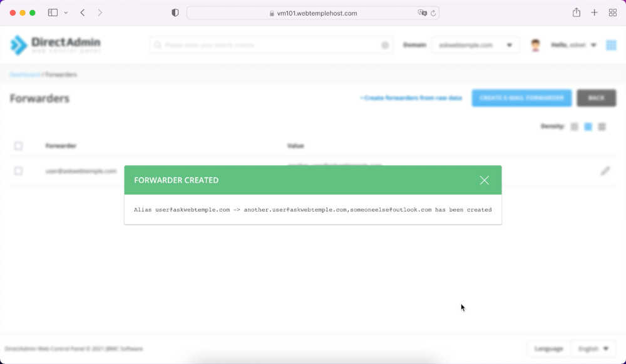This screenshot has width=626, height=364.
Task: Click the user avatar picture
Action: pyautogui.click(x=535, y=45)
